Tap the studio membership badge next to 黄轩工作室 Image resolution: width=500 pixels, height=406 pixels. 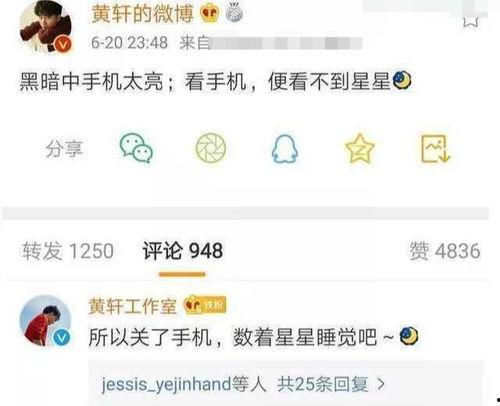click(206, 305)
